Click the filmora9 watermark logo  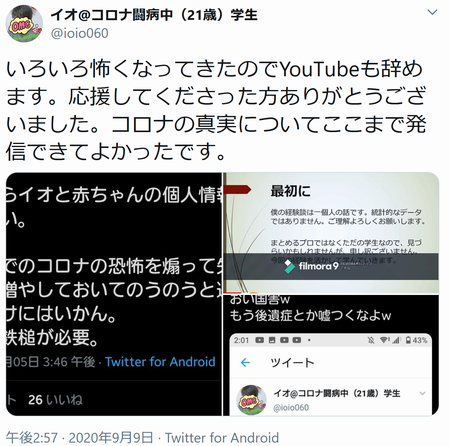coord(311,266)
